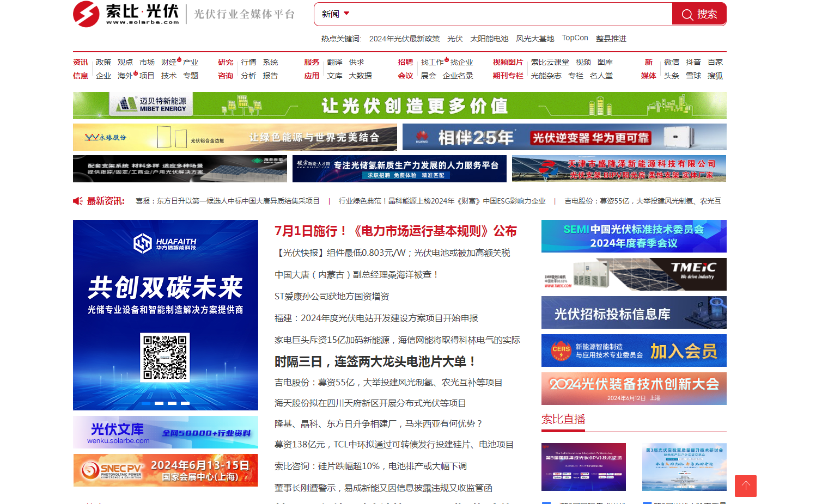Click the 永臻股份 banner ad
828x504 pixels.
coord(235,137)
